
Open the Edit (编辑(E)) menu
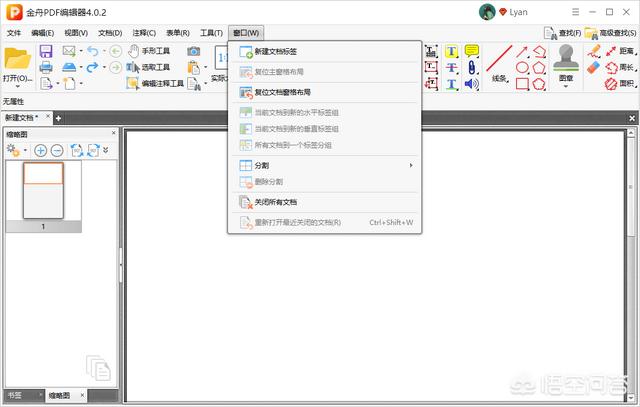tap(42, 33)
